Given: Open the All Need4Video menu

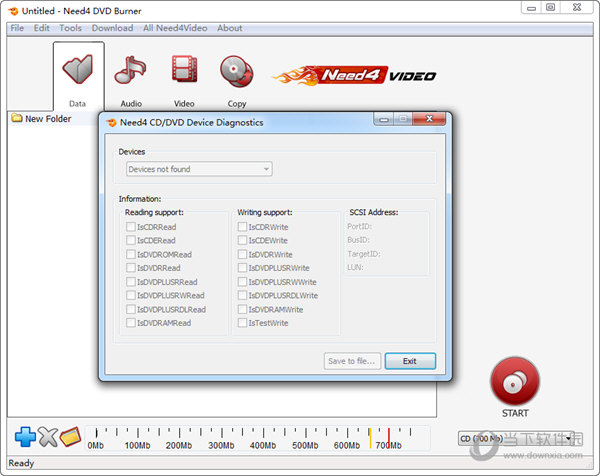Looking at the screenshot, I should click(x=175, y=28).
